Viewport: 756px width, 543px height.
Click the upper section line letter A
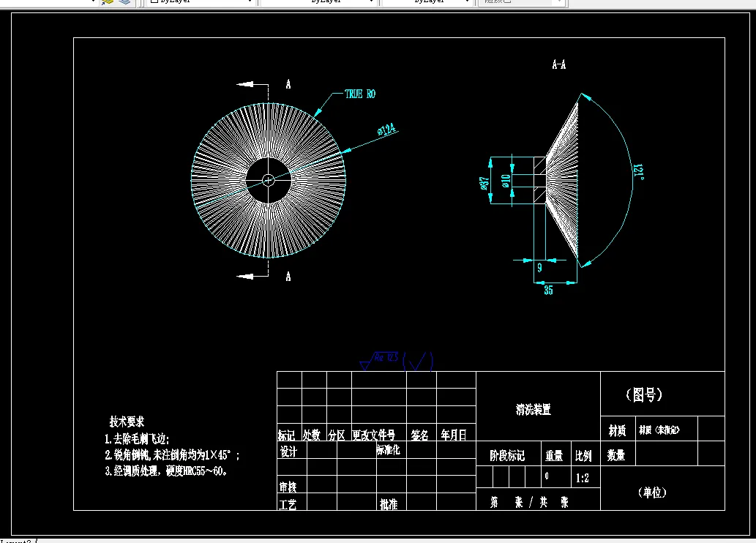point(288,84)
